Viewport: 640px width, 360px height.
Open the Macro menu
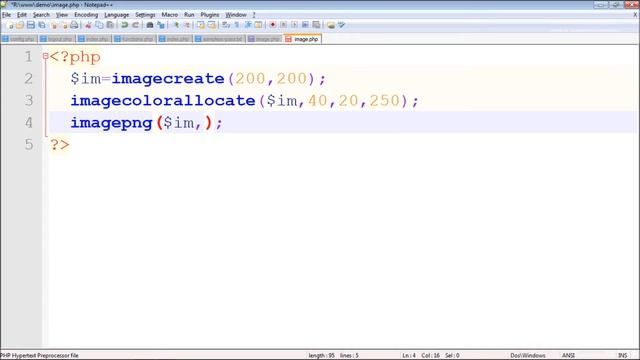(170, 15)
